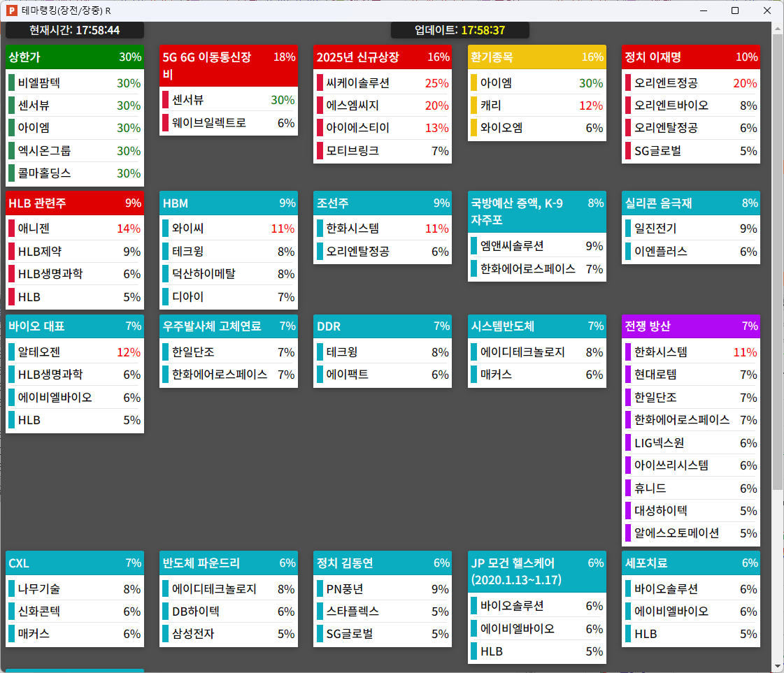Select PN풍년 row
This screenshot has width=784, height=673.
pos(383,589)
